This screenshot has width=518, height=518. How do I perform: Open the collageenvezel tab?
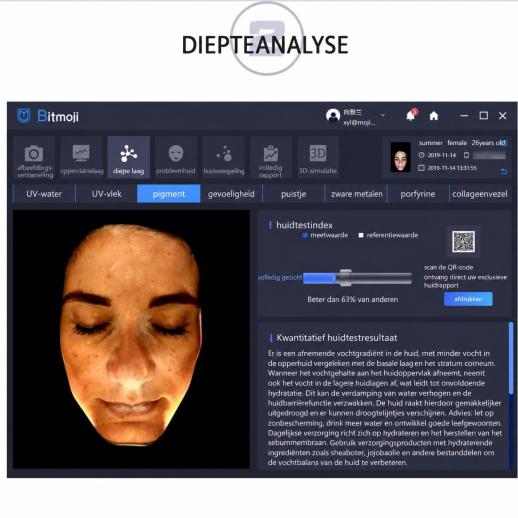[480, 194]
